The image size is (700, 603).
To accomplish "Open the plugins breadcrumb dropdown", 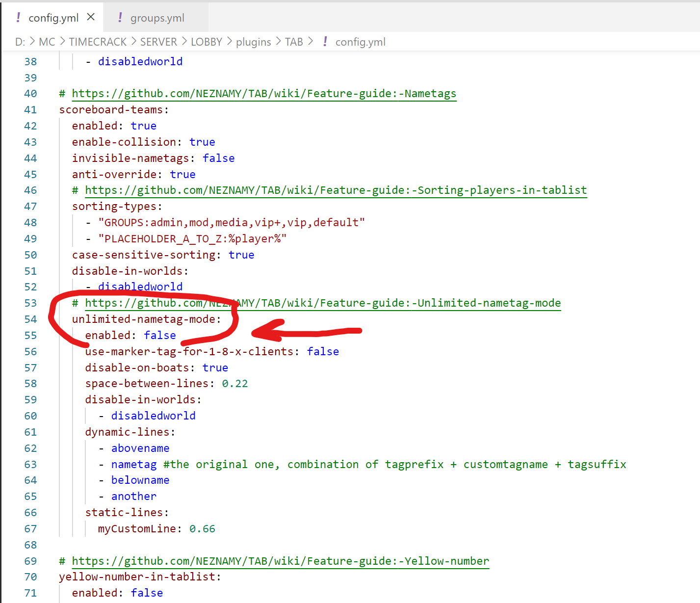I will [254, 42].
